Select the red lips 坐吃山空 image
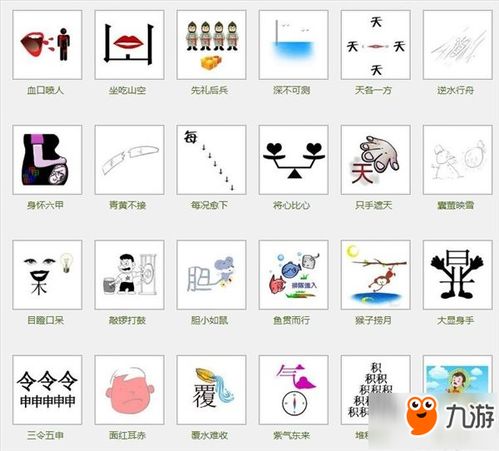Image resolution: width=499 pixels, height=451 pixels. tap(129, 45)
